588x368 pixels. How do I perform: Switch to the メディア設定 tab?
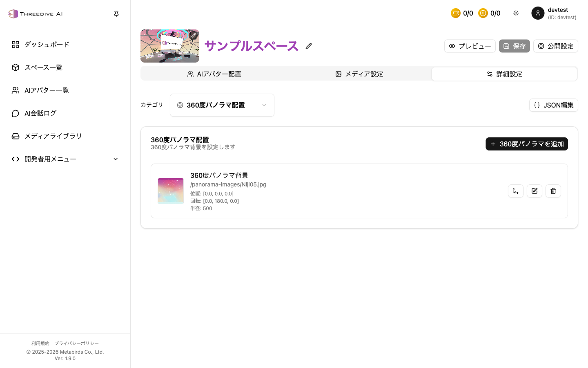tap(359, 74)
